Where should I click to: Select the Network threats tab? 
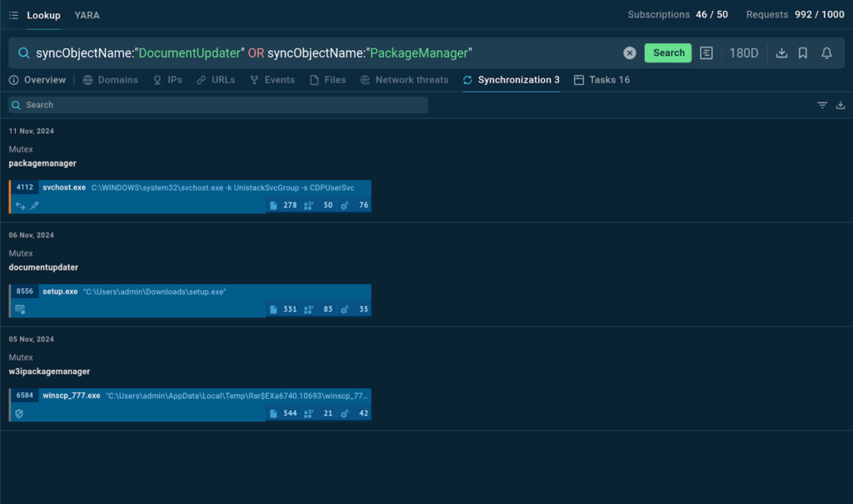click(405, 80)
